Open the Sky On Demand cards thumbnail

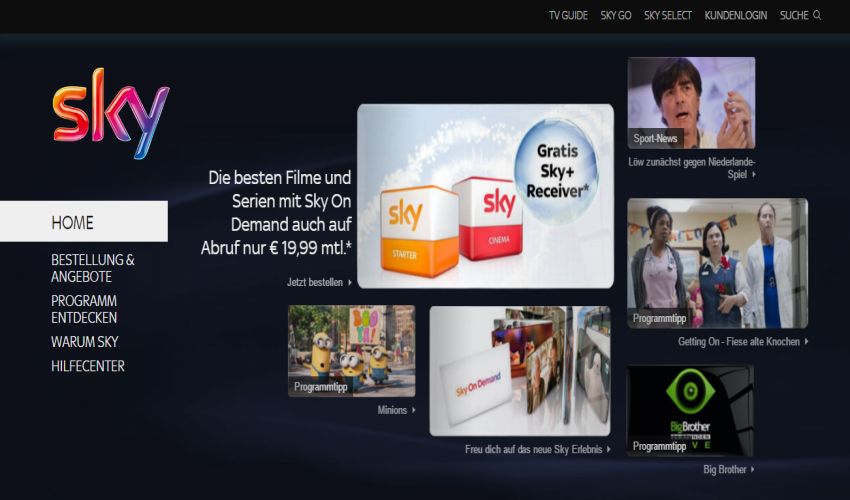[x=520, y=371]
